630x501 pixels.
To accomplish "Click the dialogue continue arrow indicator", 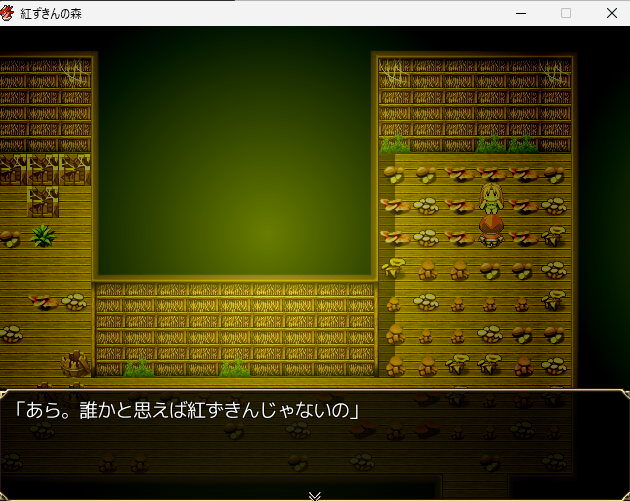I will coord(315,496).
